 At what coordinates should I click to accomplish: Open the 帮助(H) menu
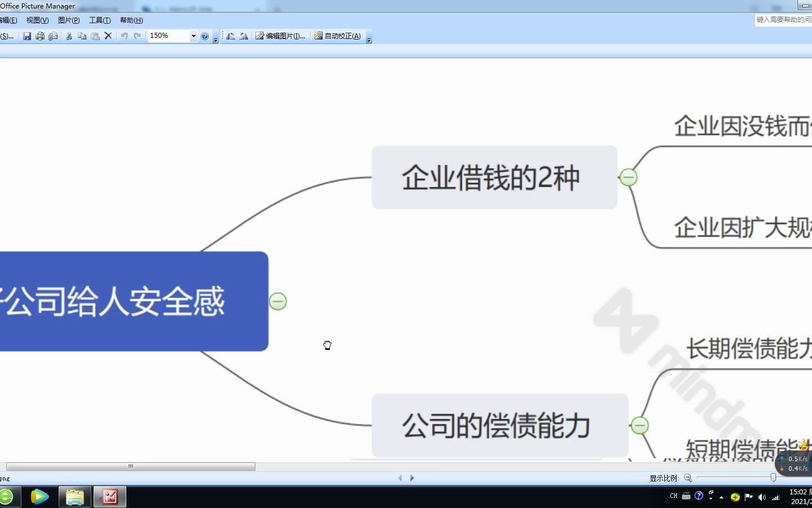pos(131,20)
